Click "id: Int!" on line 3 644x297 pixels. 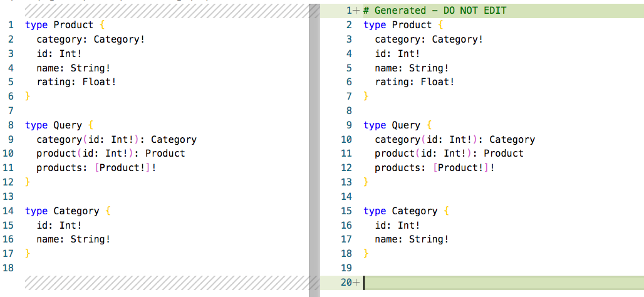[x=59, y=54]
